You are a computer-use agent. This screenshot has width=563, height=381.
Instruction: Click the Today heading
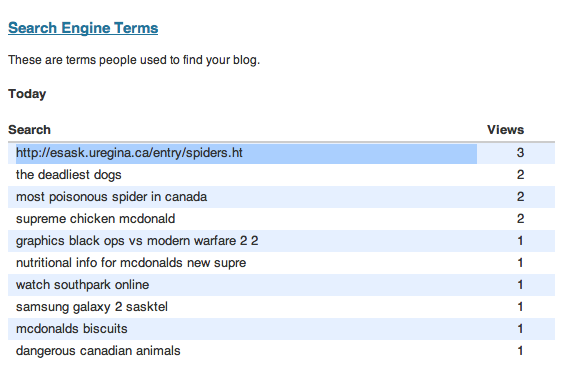tap(27, 94)
